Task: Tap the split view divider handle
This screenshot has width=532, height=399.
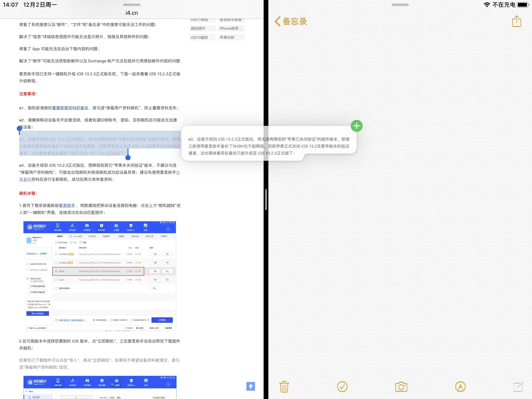Action: (x=266, y=199)
